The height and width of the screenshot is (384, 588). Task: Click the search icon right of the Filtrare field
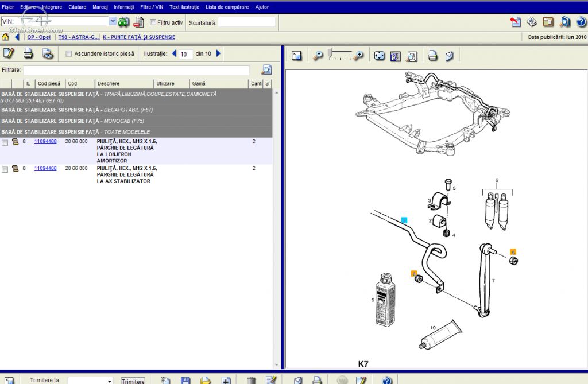266,70
